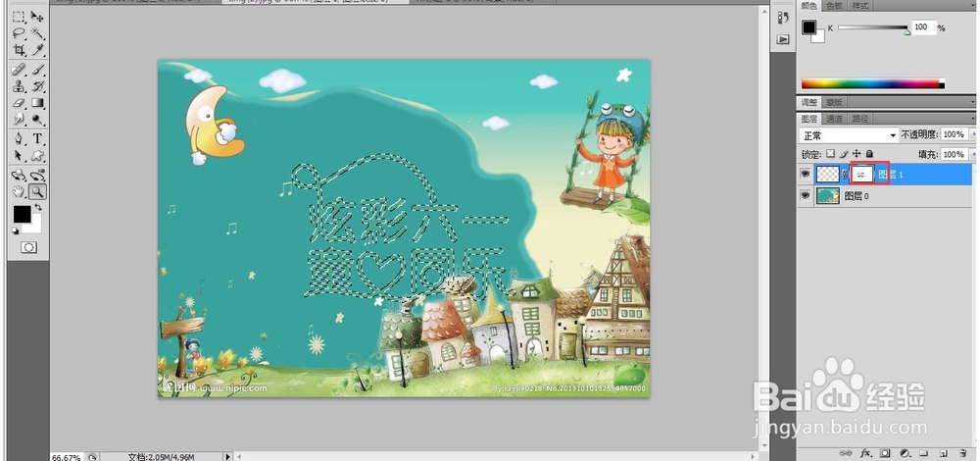Select the Custom Shape tool
980x461 pixels.
pyautogui.click(x=37, y=155)
